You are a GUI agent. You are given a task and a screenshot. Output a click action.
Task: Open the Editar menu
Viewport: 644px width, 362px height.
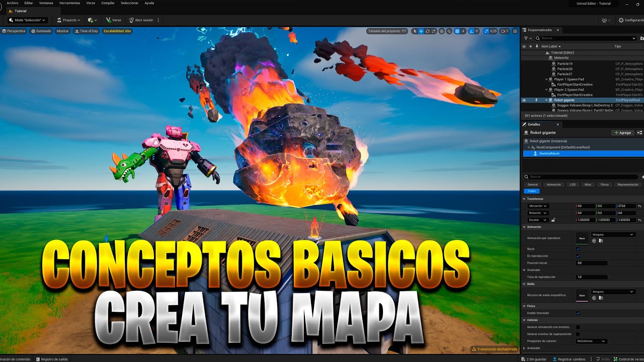(29, 3)
